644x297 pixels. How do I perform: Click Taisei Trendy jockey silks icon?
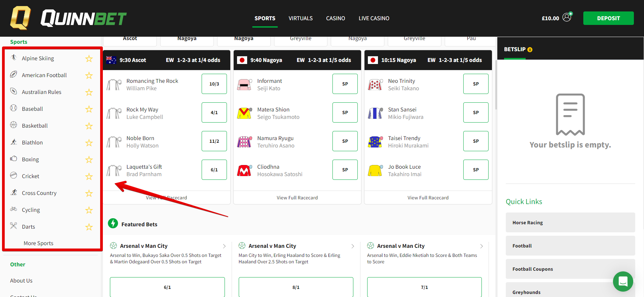[x=375, y=142]
